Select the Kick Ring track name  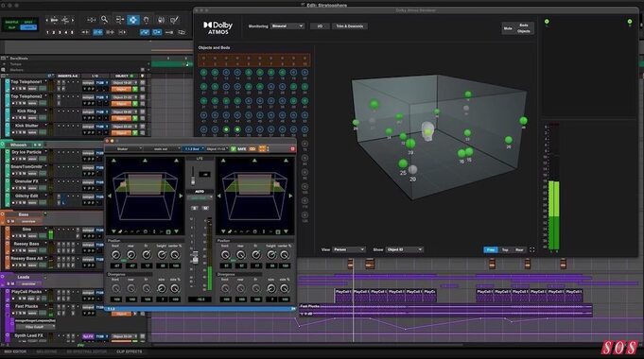coord(26,111)
